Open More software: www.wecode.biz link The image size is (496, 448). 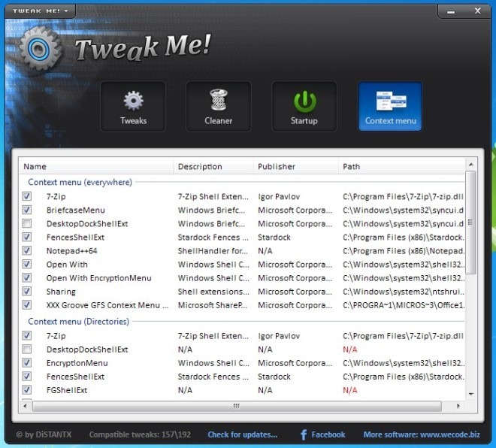point(422,434)
